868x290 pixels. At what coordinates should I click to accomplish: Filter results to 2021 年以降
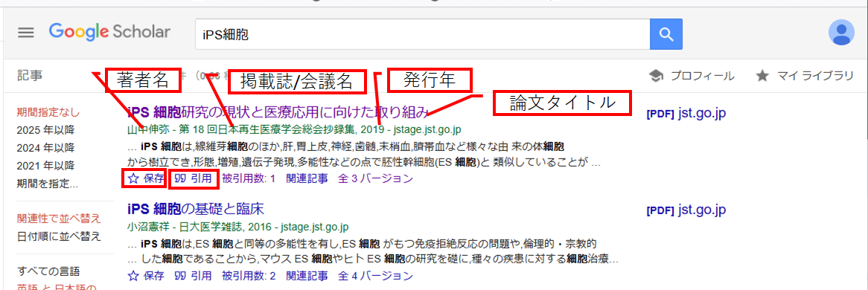46,166
